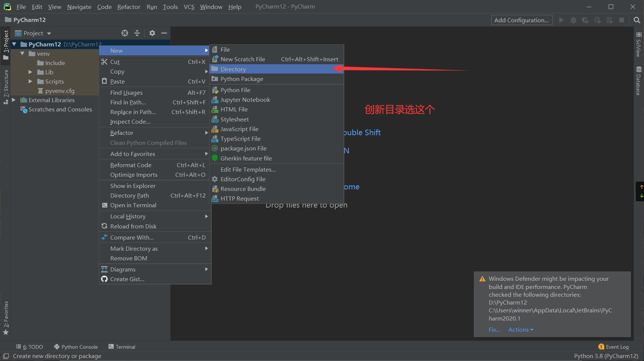Choose package.json File entry

276,149
